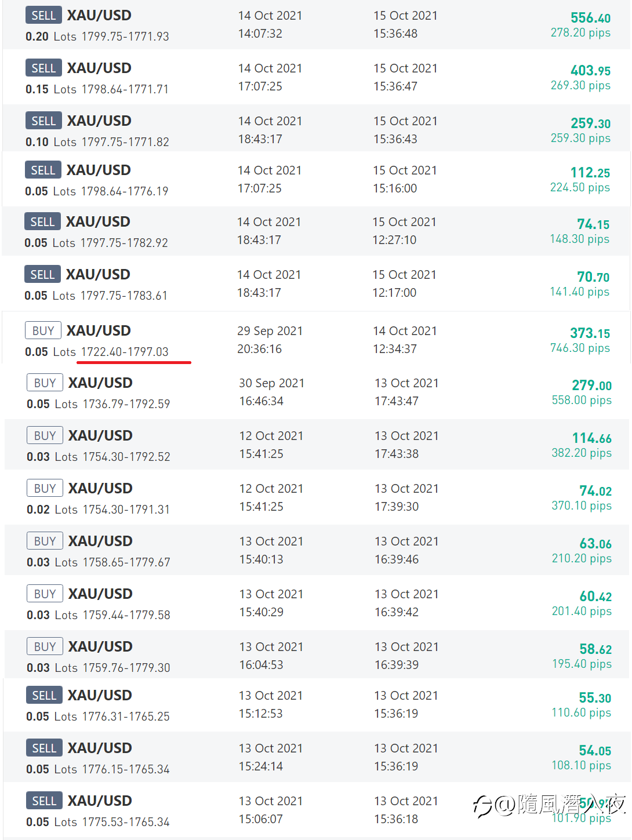Click open date 29 Sep 2021

(x=270, y=331)
